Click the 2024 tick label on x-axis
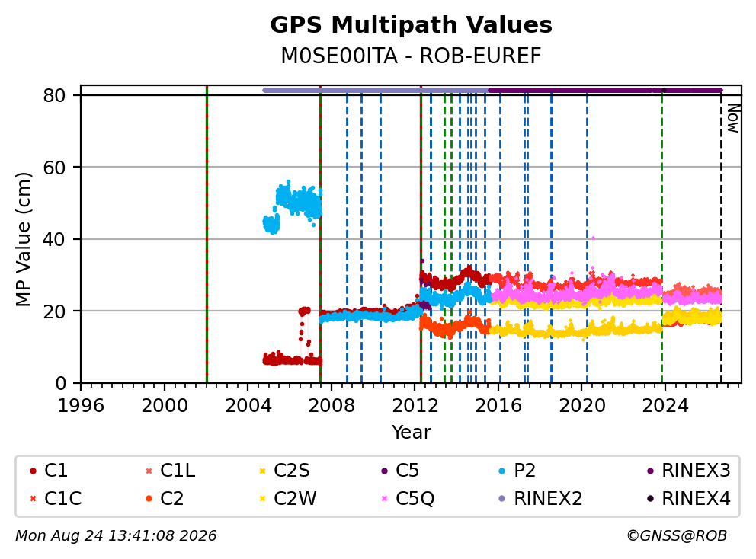756x559 pixels. click(665, 406)
